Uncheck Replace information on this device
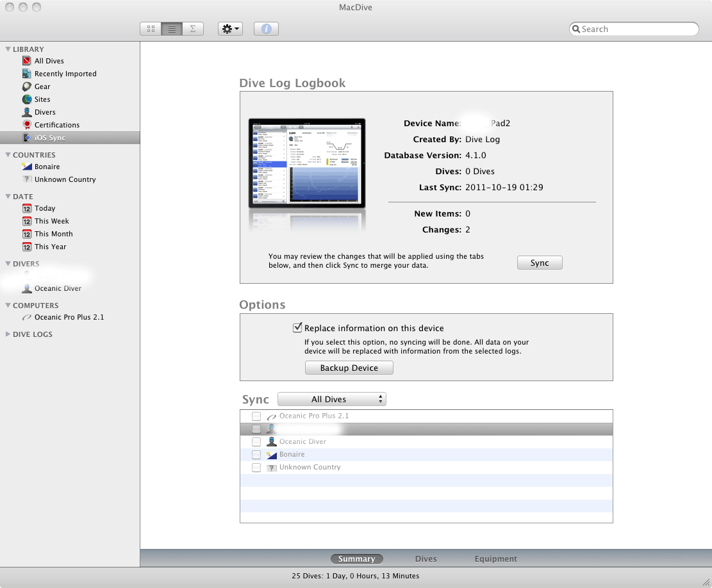Image resolution: width=712 pixels, height=588 pixels. pyautogui.click(x=297, y=328)
